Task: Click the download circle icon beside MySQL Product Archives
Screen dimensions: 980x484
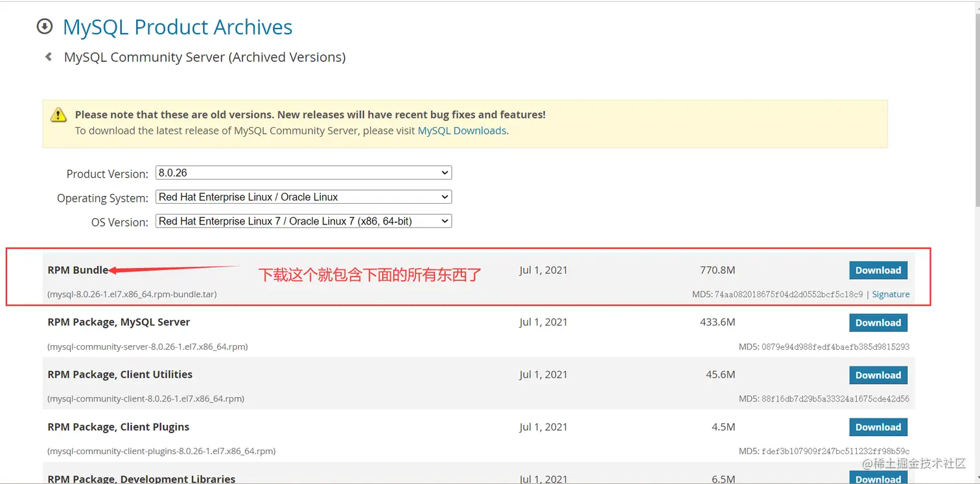Action: coord(45,27)
